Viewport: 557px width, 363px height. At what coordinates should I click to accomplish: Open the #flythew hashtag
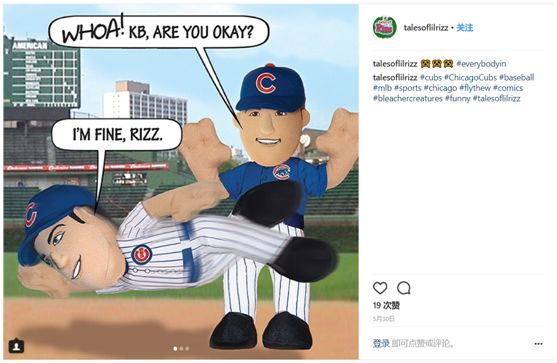coord(475,88)
